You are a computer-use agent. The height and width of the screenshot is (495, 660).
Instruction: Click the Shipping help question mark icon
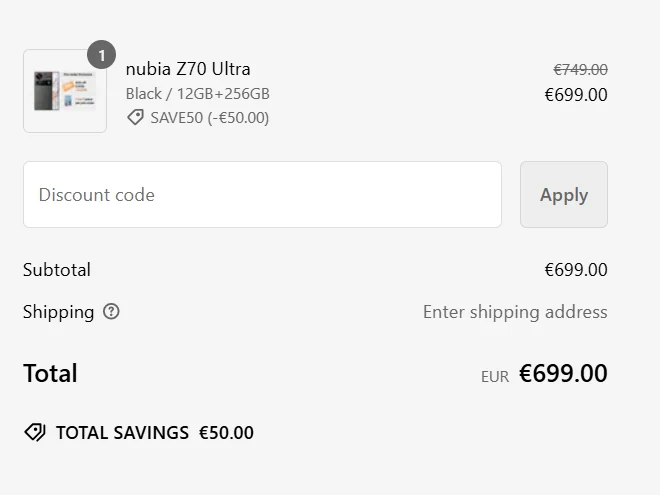coord(111,312)
